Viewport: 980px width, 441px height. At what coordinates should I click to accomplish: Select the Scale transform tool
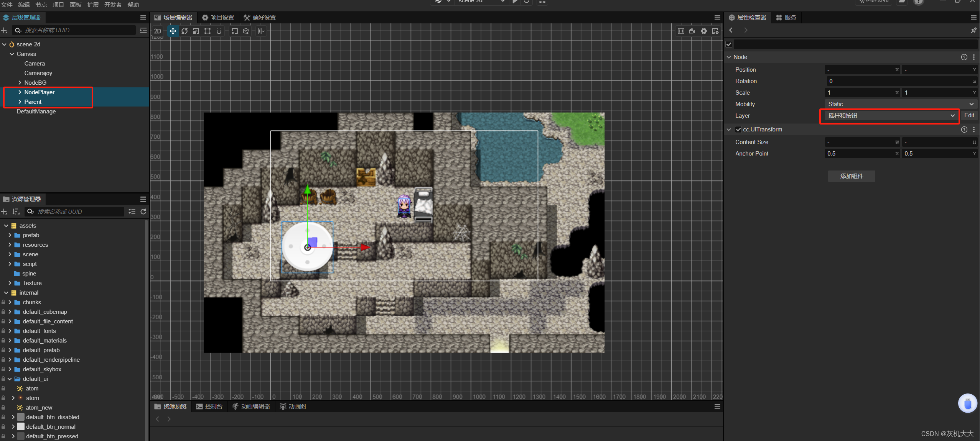tap(196, 31)
